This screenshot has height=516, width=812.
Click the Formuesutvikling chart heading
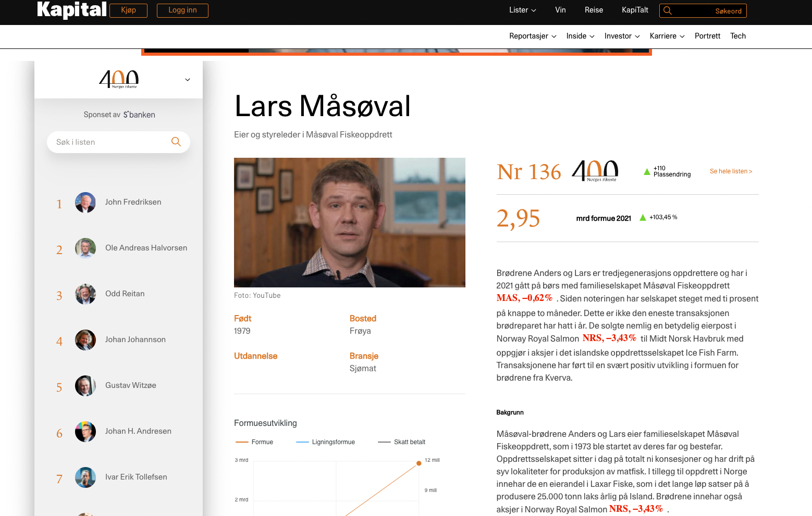[265, 423]
